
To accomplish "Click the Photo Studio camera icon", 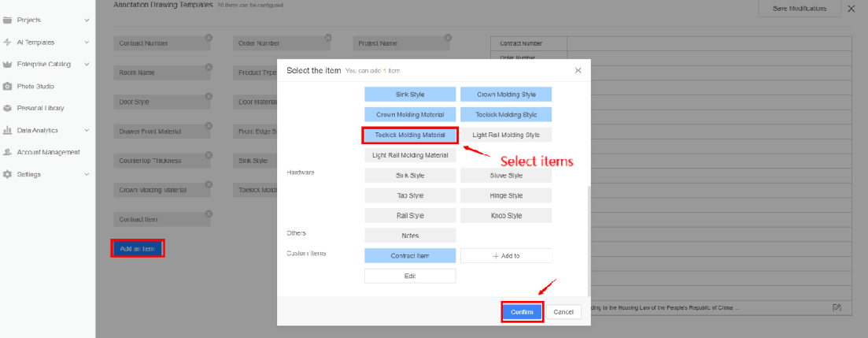I will 7,86.
